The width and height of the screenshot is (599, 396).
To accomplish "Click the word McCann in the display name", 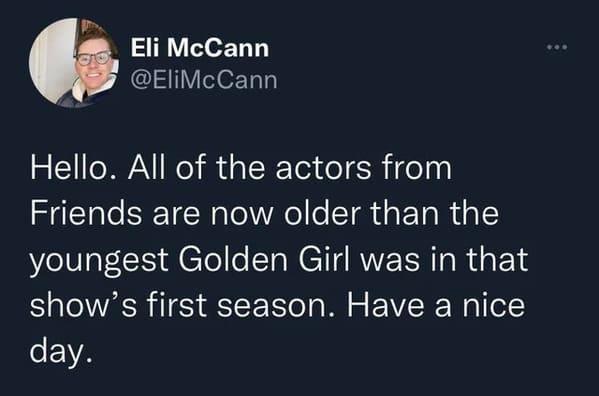I will point(218,48).
